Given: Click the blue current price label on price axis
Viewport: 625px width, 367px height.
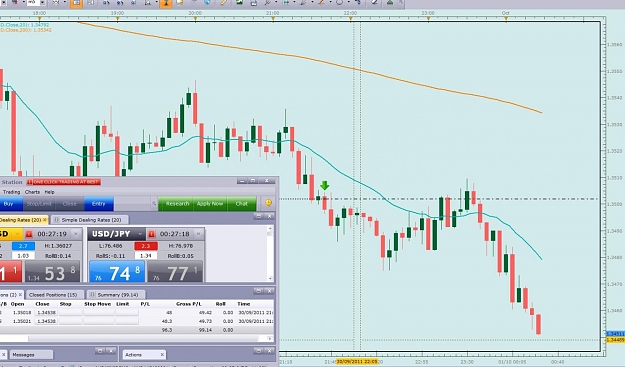Looking at the screenshot, I should click(615, 334).
